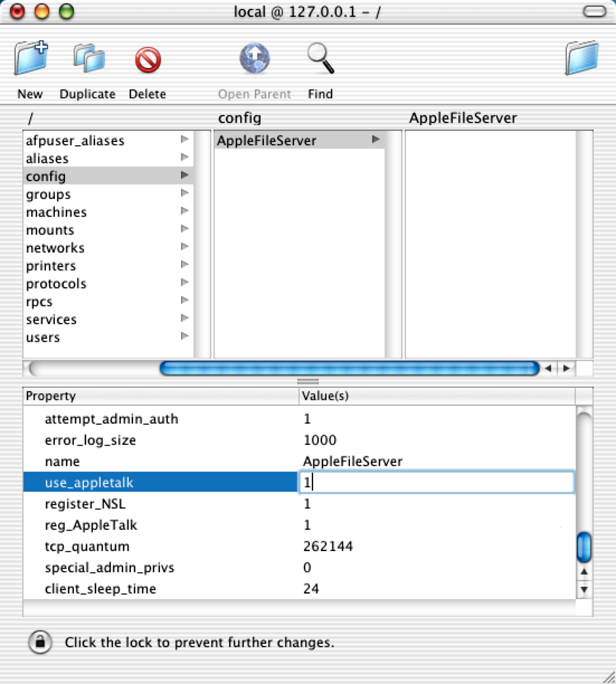Click the Duplicate toolbar label

point(87,94)
